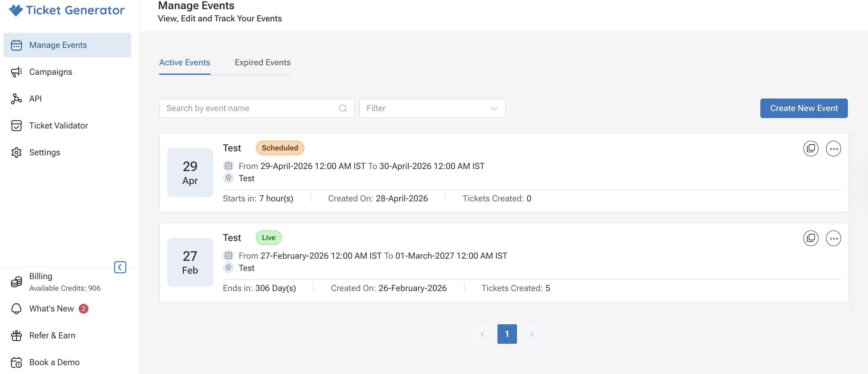Viewport: 868px width, 374px height.
Task: Click the Settings gear icon
Action: pos(16,152)
